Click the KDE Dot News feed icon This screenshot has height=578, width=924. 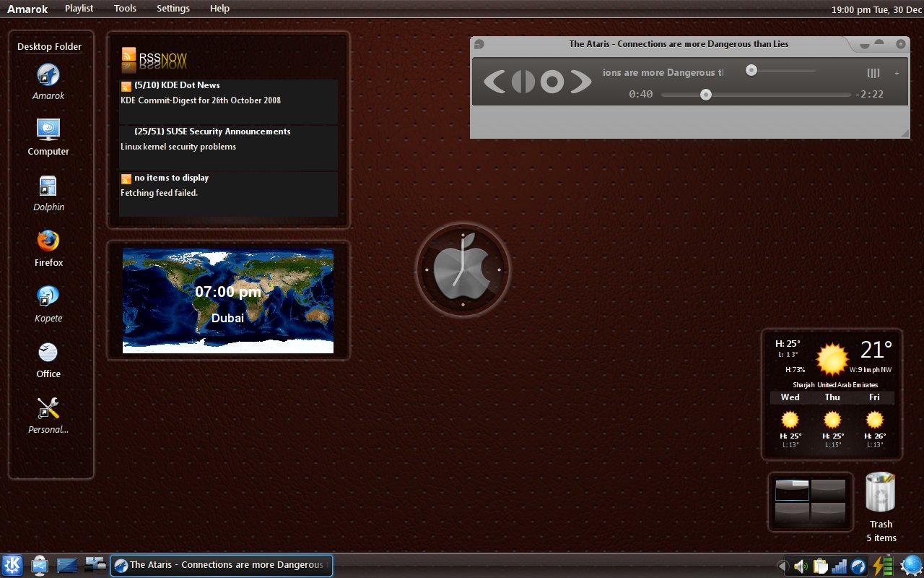[x=126, y=86]
